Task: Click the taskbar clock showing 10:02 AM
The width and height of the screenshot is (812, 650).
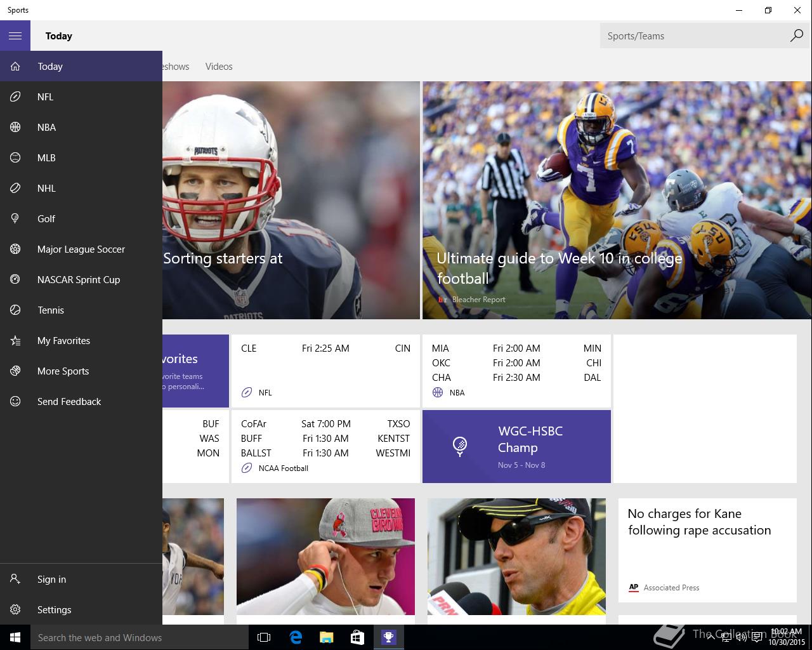Action: [786, 637]
